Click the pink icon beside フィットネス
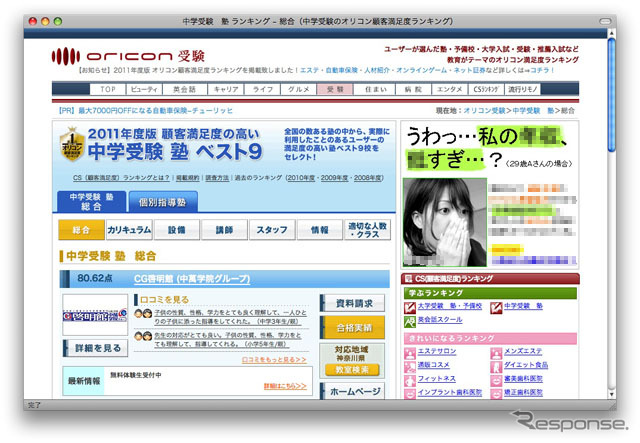This screenshot has width=640, height=443. tap(410, 380)
